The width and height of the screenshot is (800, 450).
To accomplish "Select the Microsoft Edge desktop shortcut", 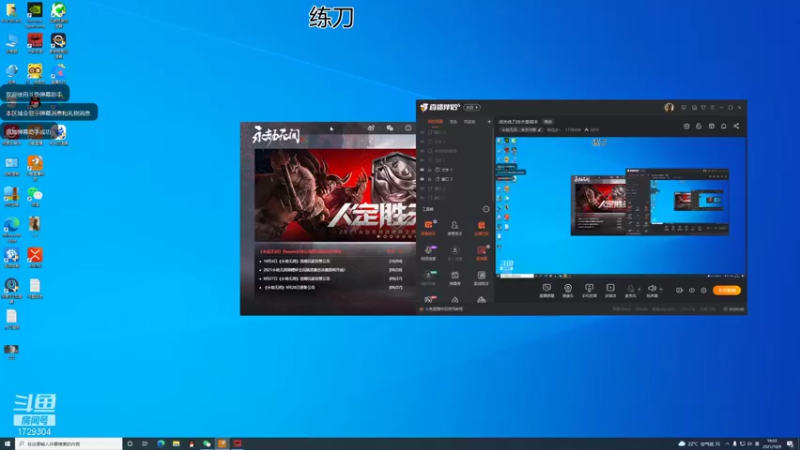I will pos(11,228).
